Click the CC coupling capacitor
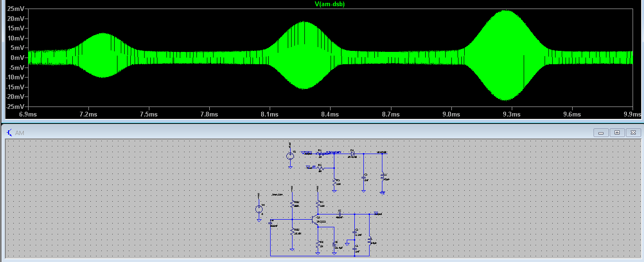The image size is (644, 262). click(340, 213)
